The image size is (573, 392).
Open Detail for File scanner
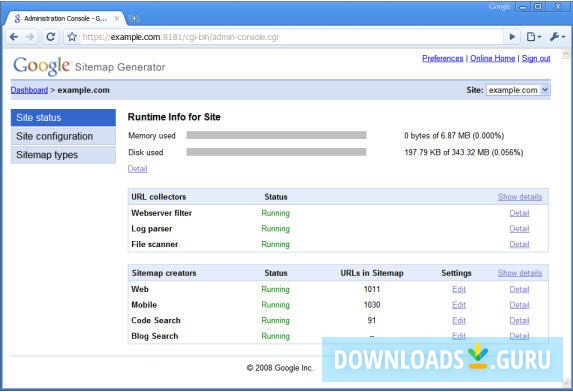click(x=519, y=244)
